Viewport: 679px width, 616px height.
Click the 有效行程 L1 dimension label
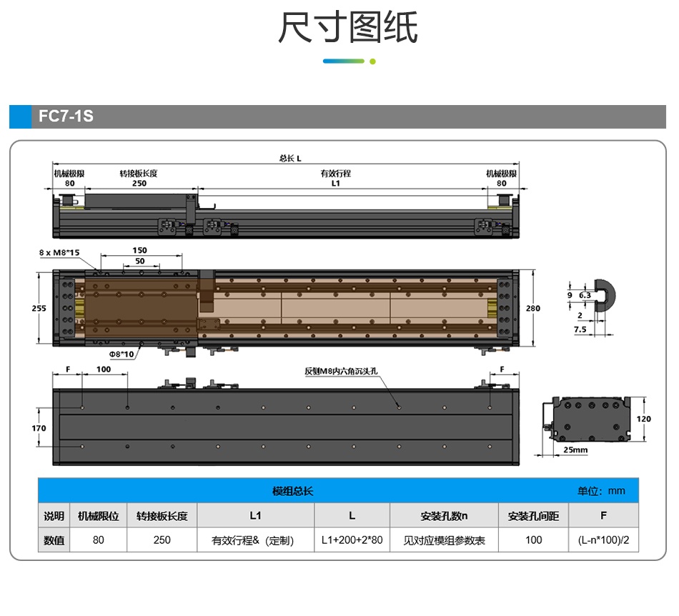(x=335, y=178)
